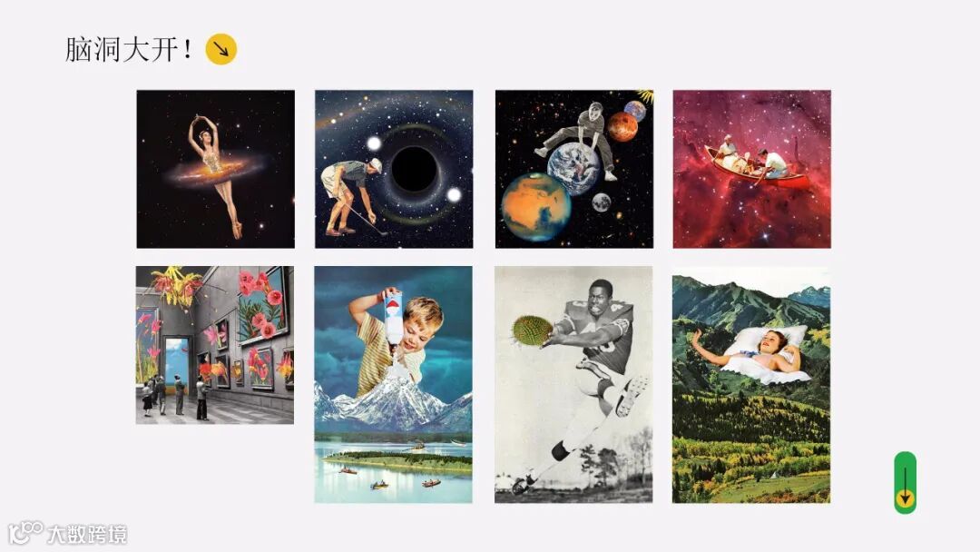Open the woman sleeping on green hills image
Viewport: 980px width, 552px height.
[x=751, y=384]
